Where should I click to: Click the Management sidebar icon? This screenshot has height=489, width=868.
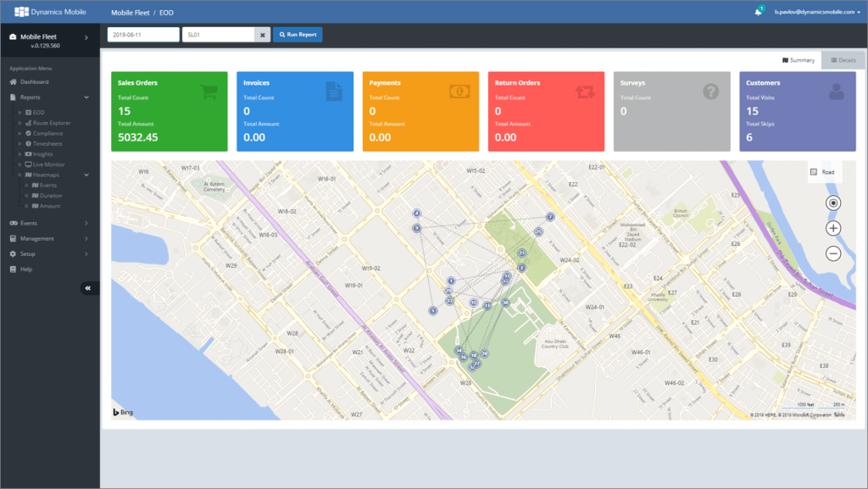[x=13, y=238]
